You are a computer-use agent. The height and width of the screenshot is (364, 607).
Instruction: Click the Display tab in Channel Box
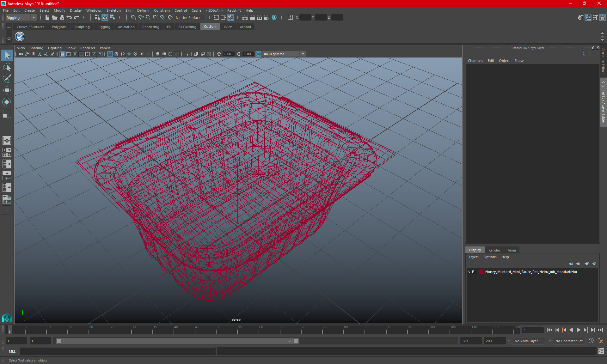[x=475, y=250]
